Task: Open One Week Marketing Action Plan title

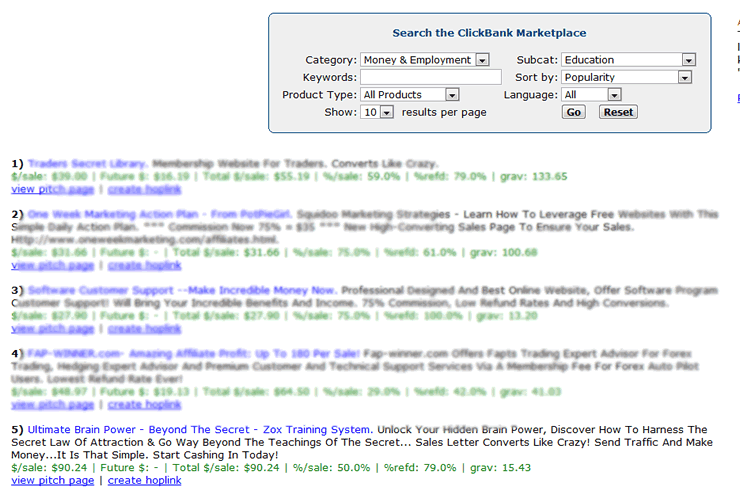Action: pyautogui.click(x=160, y=214)
